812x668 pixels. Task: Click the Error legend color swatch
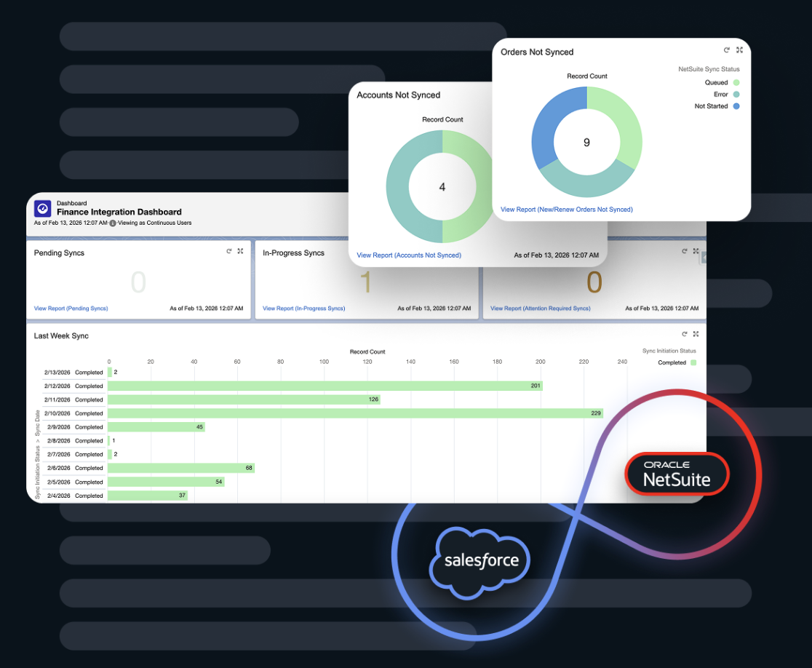pos(736,95)
